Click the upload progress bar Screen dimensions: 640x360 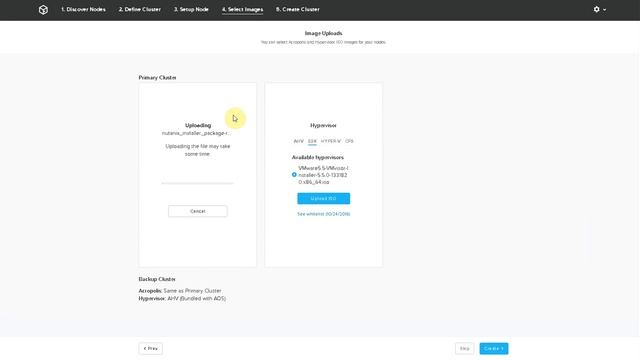[x=198, y=183]
